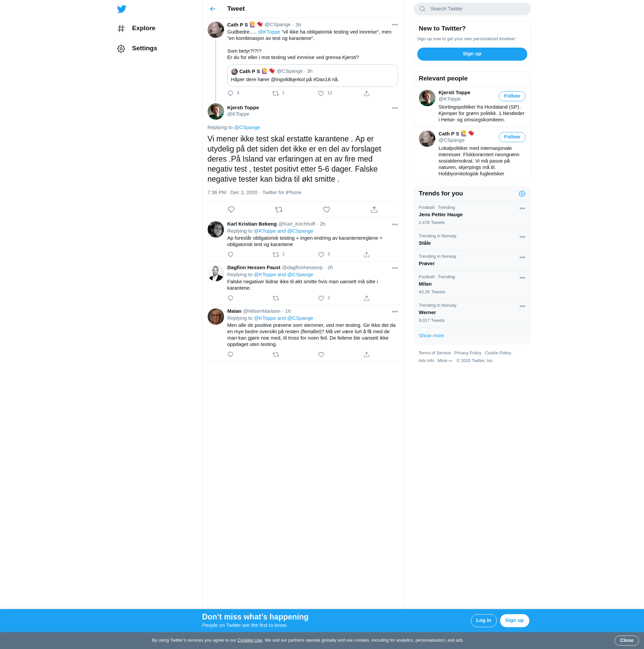Open options for Jens Petter Hauge trend
The image size is (644, 649).
522,209
